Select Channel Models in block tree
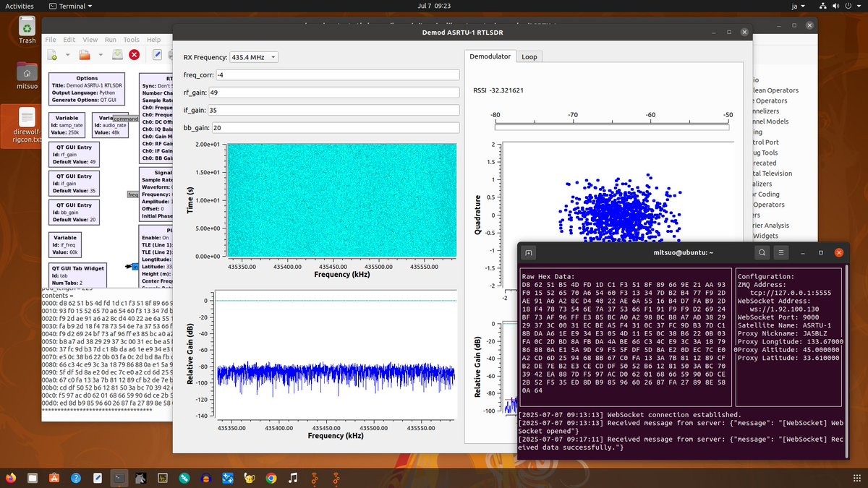This screenshot has height=488, width=868. pos(770,121)
